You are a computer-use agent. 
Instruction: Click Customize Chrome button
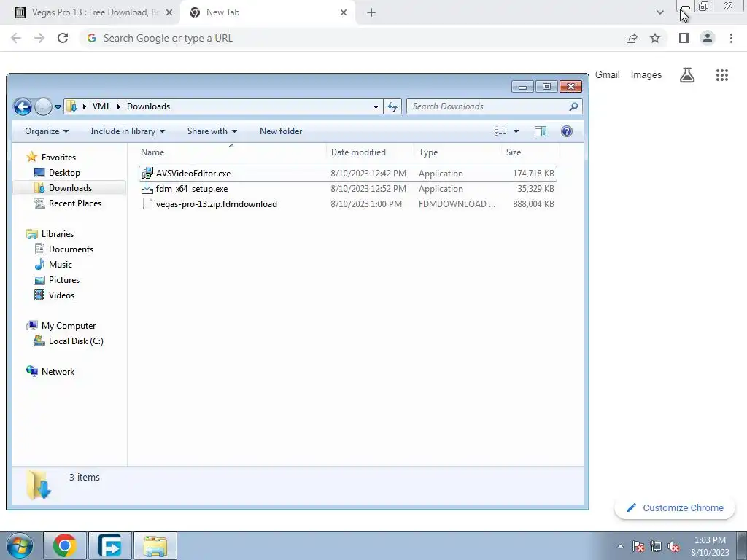pos(675,507)
